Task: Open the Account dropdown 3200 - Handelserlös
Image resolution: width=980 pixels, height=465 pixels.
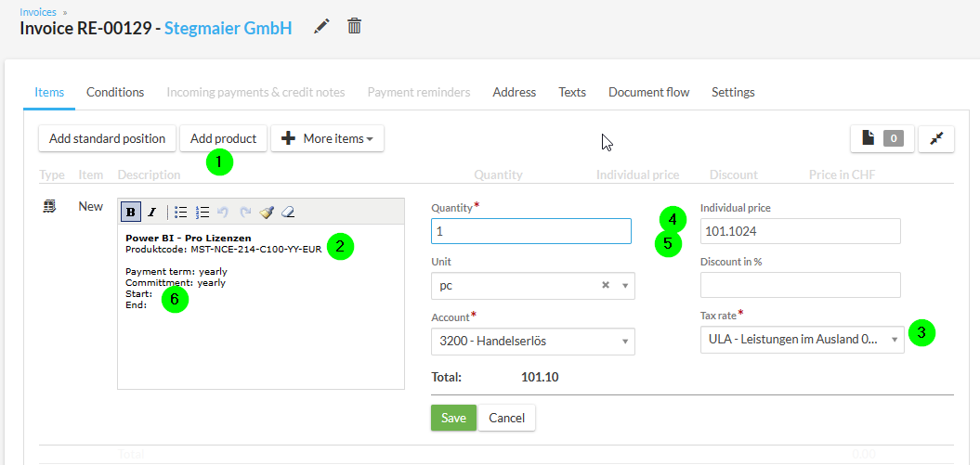Action: (533, 342)
